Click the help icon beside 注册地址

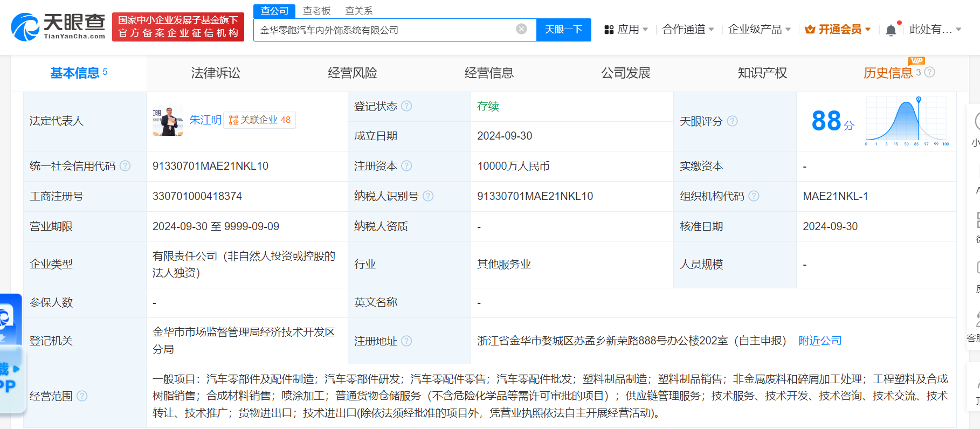click(x=406, y=341)
